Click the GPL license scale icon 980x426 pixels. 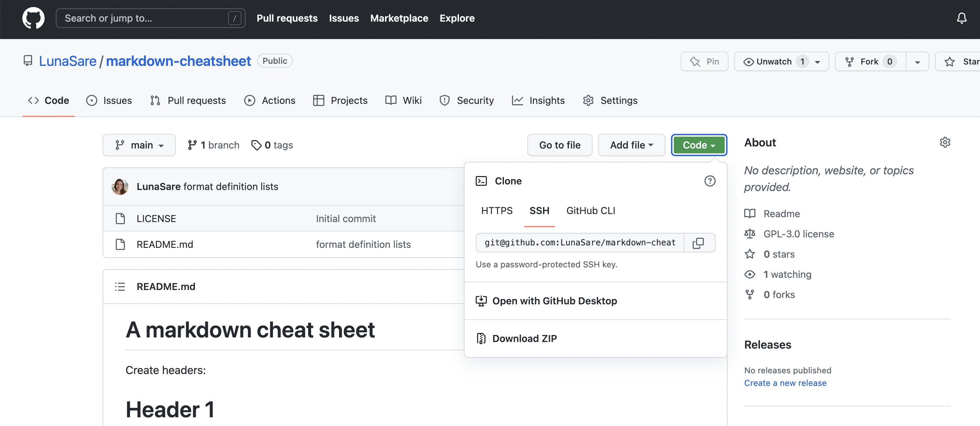749,234
